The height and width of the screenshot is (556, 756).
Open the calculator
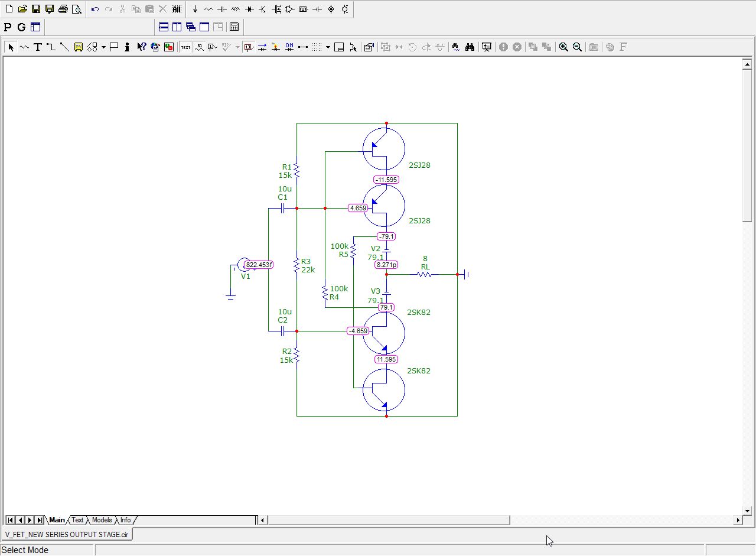pos(234,27)
